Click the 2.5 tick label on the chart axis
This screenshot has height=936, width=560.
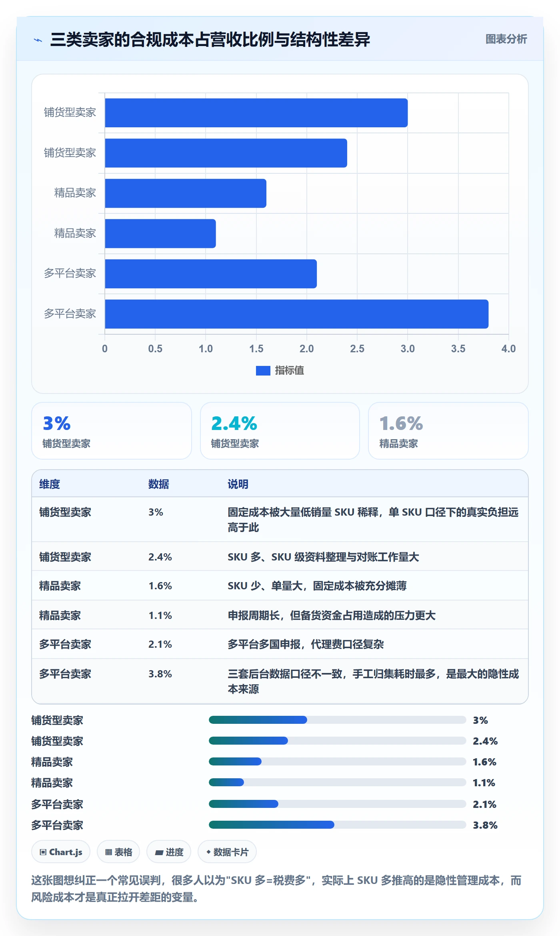(357, 349)
